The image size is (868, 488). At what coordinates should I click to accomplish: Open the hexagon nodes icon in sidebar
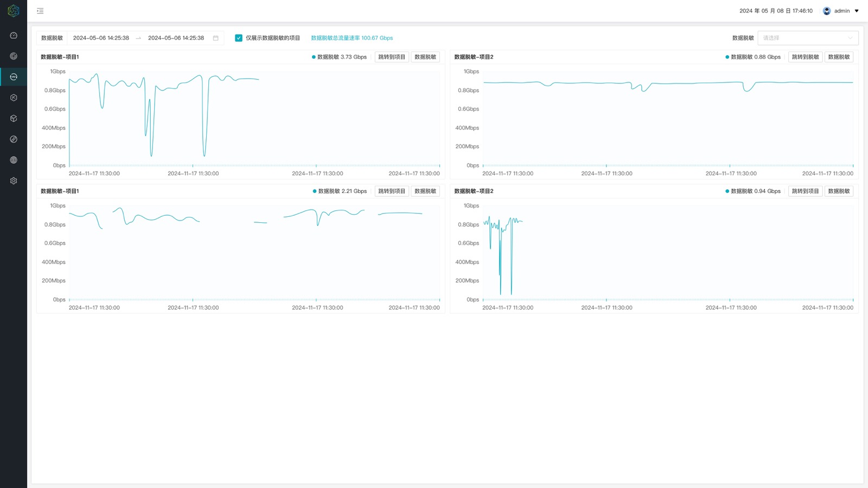click(x=14, y=98)
